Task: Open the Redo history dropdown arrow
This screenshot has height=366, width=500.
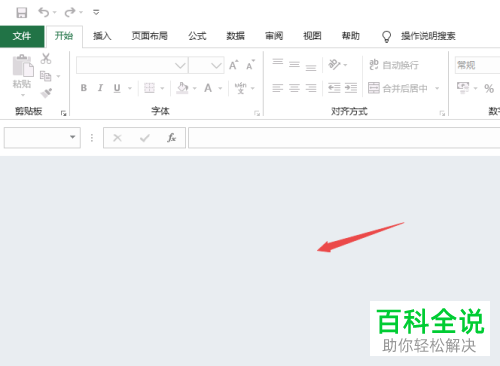Action: pyautogui.click(x=81, y=13)
